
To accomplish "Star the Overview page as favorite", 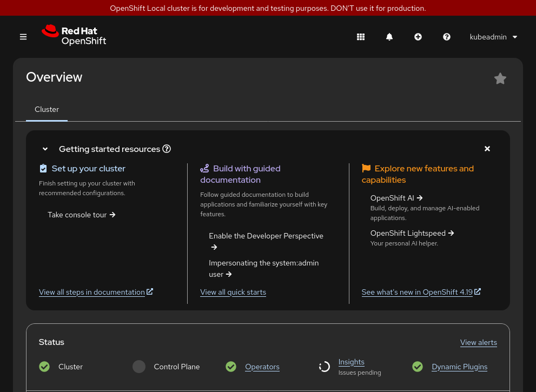I will [500, 78].
